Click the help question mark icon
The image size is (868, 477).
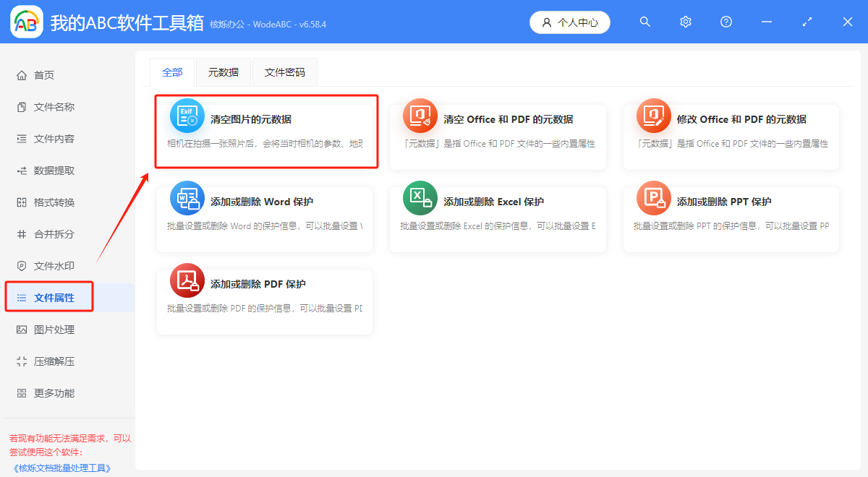point(726,22)
